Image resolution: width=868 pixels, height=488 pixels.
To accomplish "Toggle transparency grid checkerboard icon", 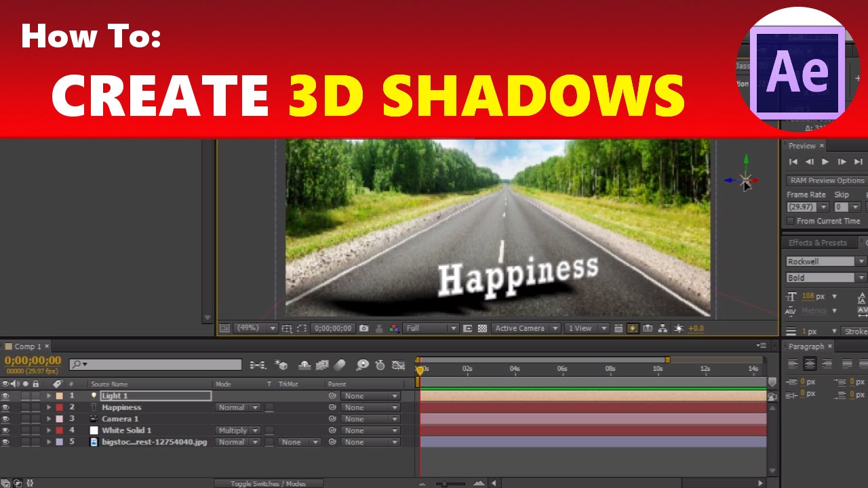I will (x=482, y=328).
